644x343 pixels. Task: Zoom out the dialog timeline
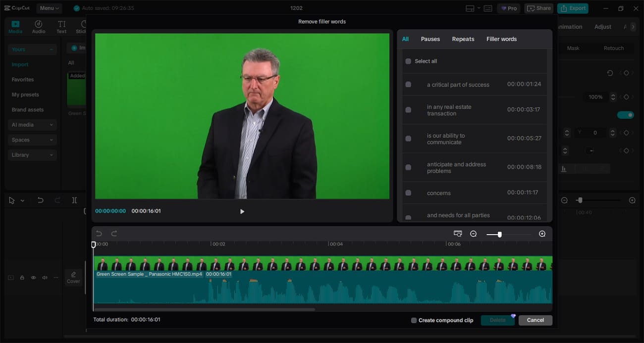473,234
